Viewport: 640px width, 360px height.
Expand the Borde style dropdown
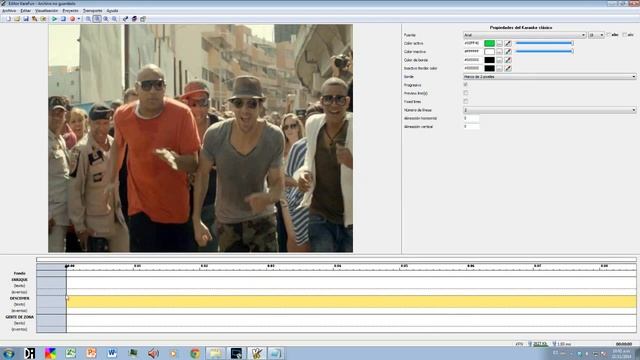[x=549, y=77]
